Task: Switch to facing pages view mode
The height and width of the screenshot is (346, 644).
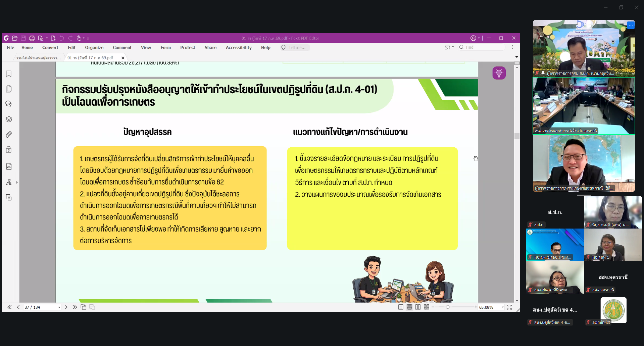Action: tap(418, 307)
